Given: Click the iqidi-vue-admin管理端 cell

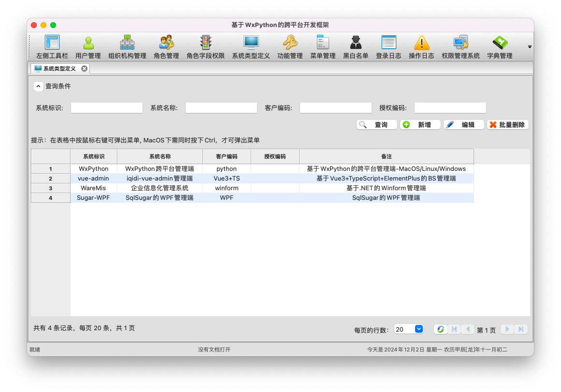Looking at the screenshot, I should click(160, 178).
